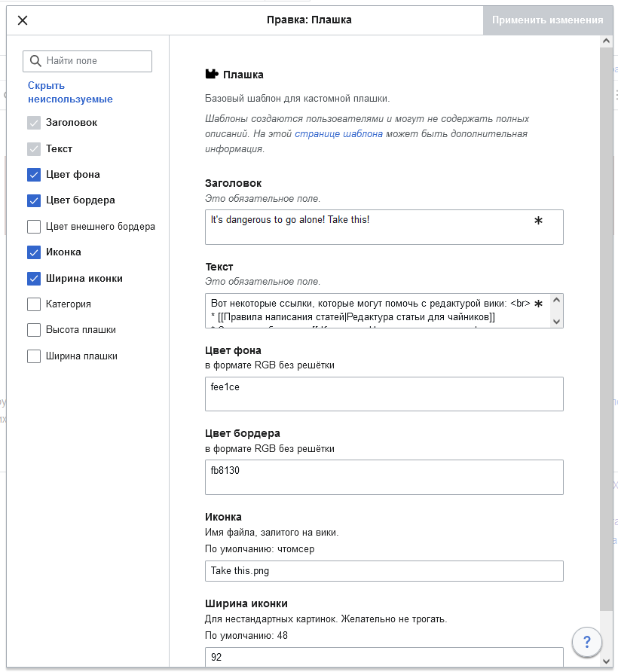Click the asterisk indicator in the Заголовок field
Image resolution: width=618 pixels, height=672 pixels.
[538, 221]
